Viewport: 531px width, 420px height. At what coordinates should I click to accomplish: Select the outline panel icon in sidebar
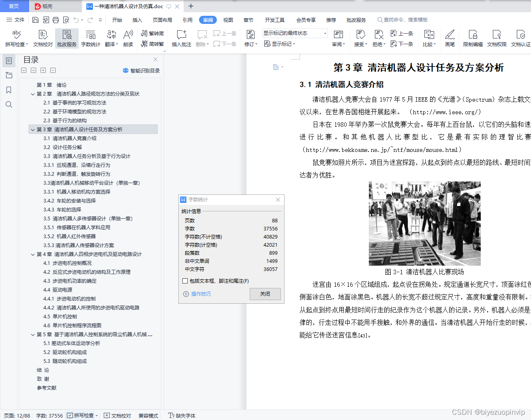[x=9, y=61]
